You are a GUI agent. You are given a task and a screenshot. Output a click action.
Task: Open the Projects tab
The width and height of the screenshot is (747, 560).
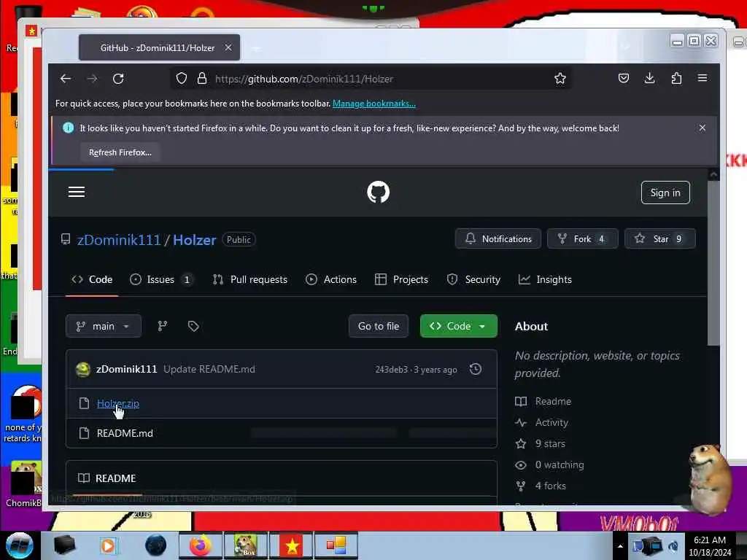point(402,279)
